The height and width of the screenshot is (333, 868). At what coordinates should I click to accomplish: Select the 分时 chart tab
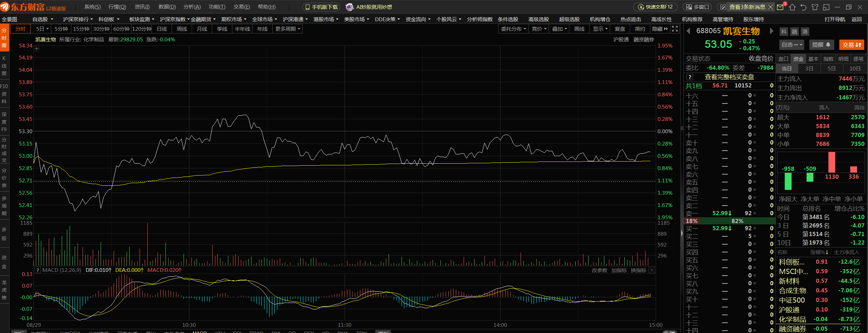pyautogui.click(x=20, y=29)
